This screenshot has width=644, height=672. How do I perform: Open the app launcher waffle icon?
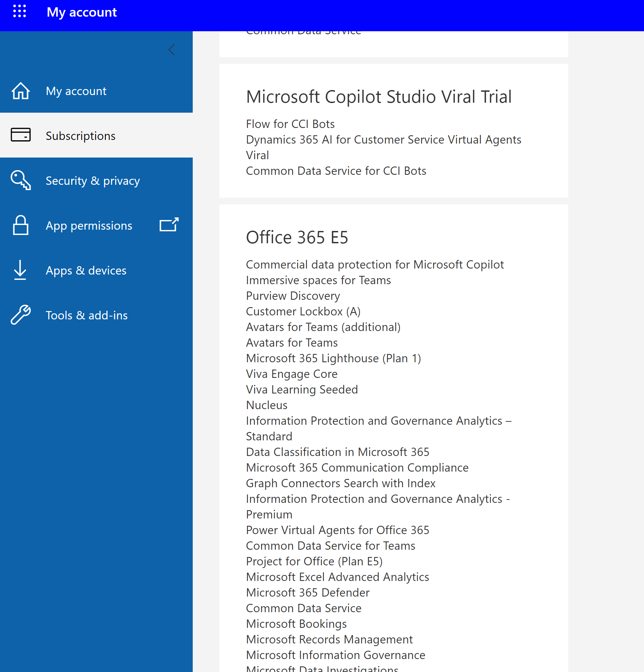pos(20,11)
